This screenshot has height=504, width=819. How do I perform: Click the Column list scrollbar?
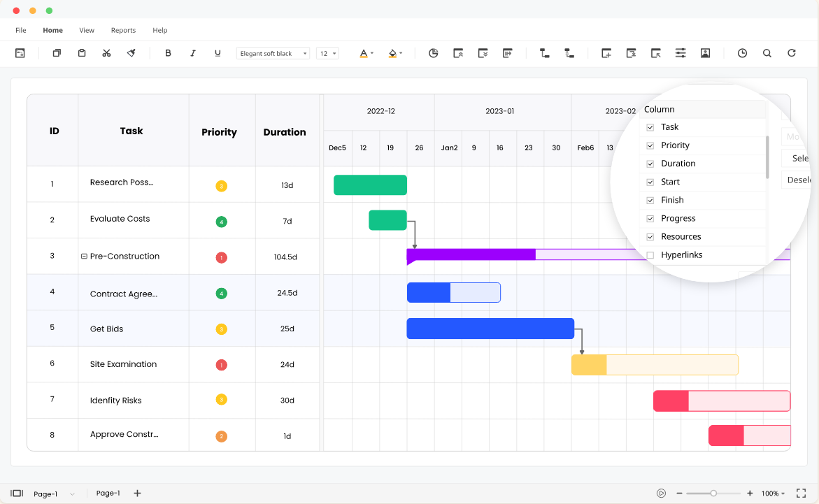tap(767, 157)
